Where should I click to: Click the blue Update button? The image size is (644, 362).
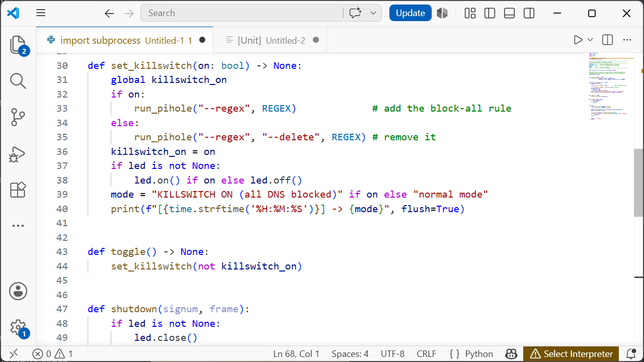point(411,13)
